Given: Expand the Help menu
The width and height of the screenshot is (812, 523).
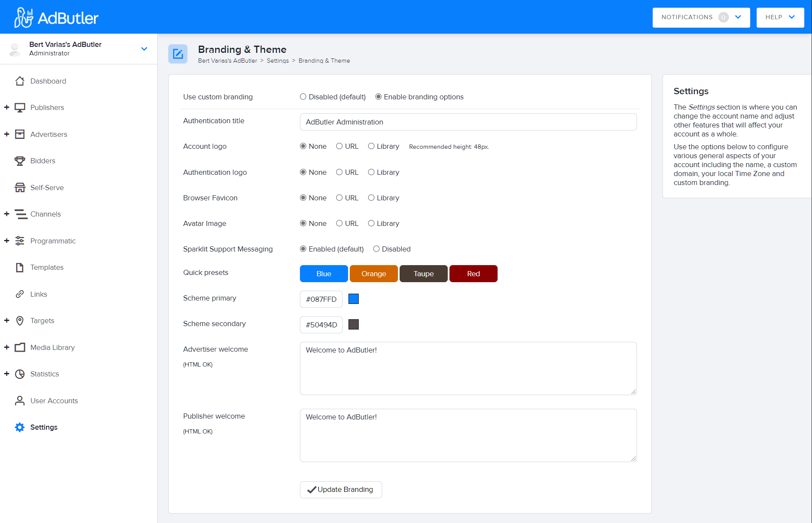Looking at the screenshot, I should 780,17.
